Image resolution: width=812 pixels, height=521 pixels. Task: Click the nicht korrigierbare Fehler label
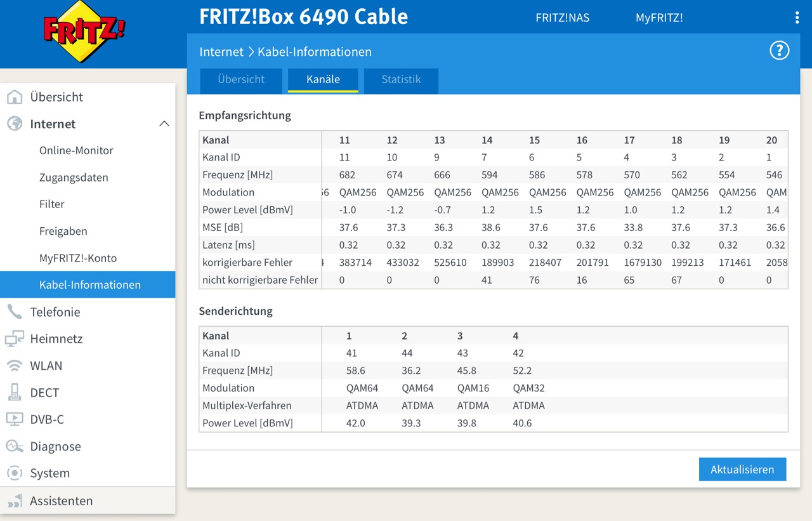pos(260,280)
